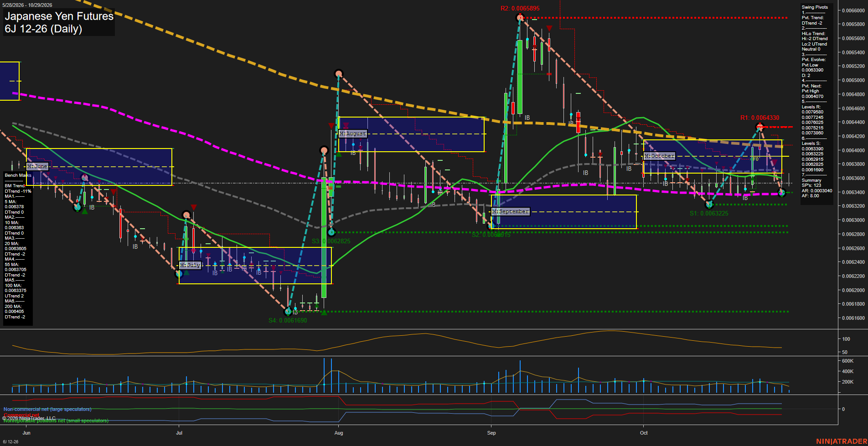
Task: Click the Aug label on the time axis
Action: [338, 433]
